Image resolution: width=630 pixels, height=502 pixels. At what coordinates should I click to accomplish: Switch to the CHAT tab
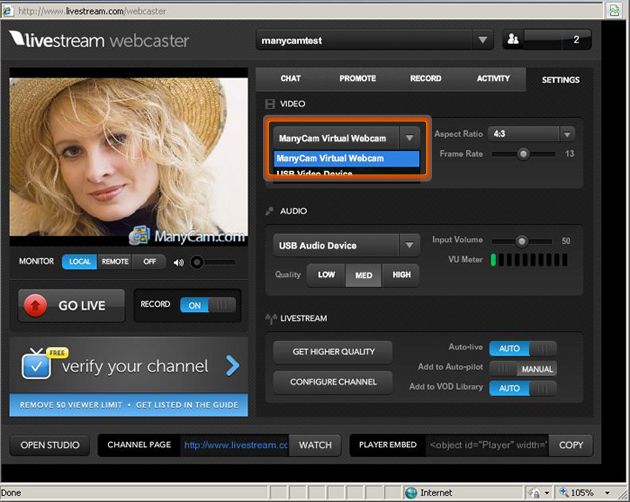point(290,78)
